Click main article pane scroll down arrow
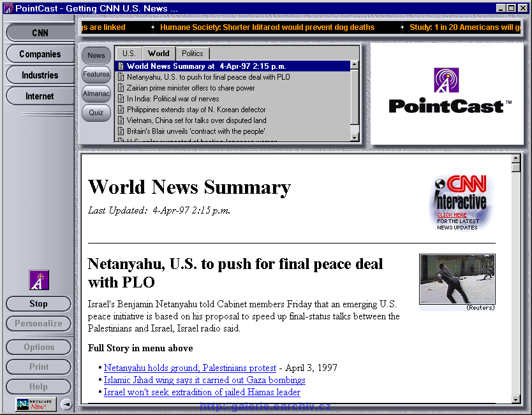The image size is (532, 415). 515,399
